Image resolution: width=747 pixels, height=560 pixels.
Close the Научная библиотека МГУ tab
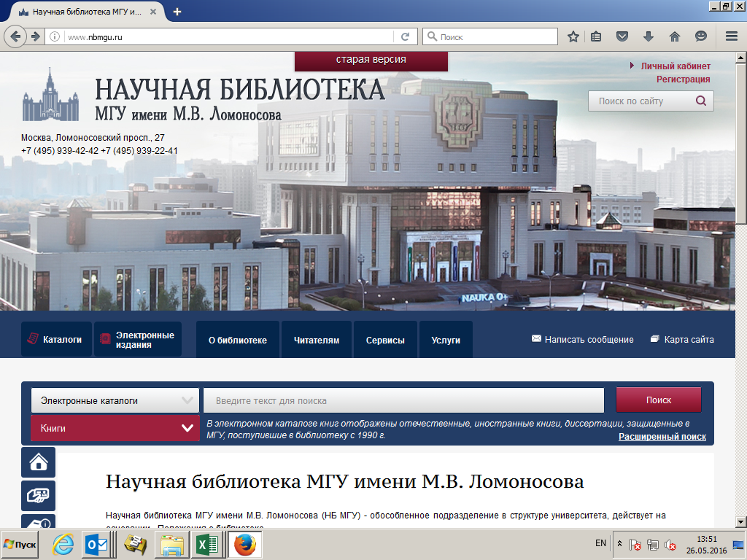point(153,12)
